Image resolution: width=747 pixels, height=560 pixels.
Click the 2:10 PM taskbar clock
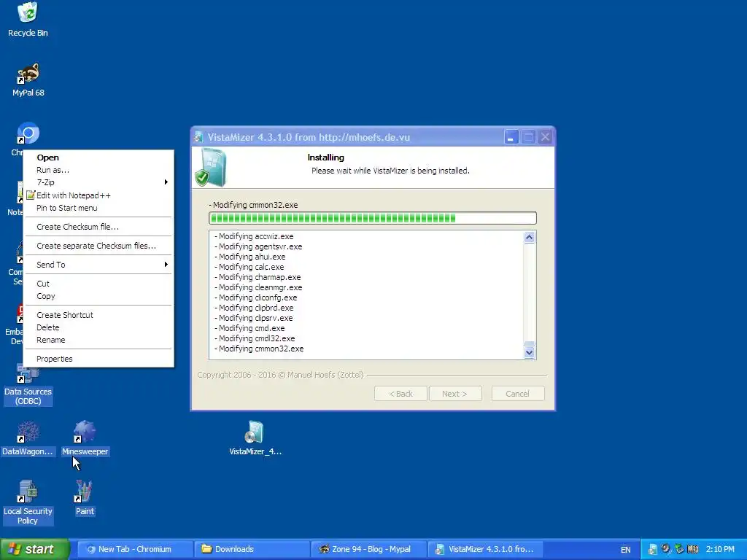(720, 549)
